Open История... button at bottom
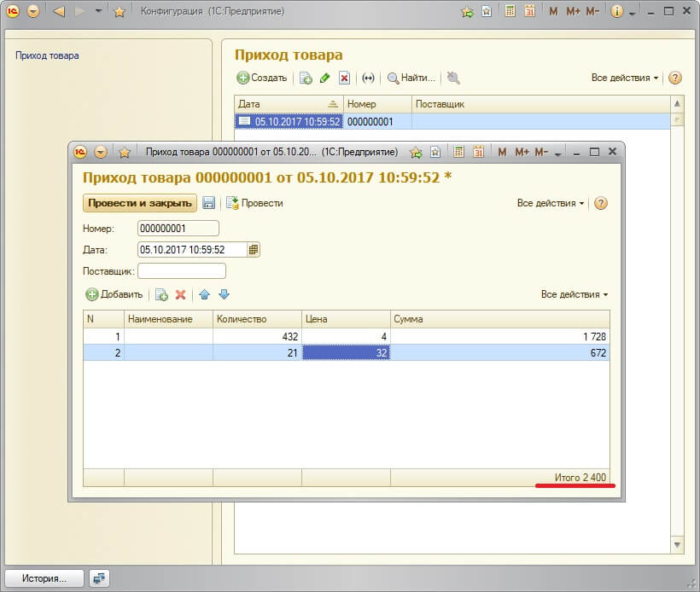The width and height of the screenshot is (700, 592). [x=44, y=578]
